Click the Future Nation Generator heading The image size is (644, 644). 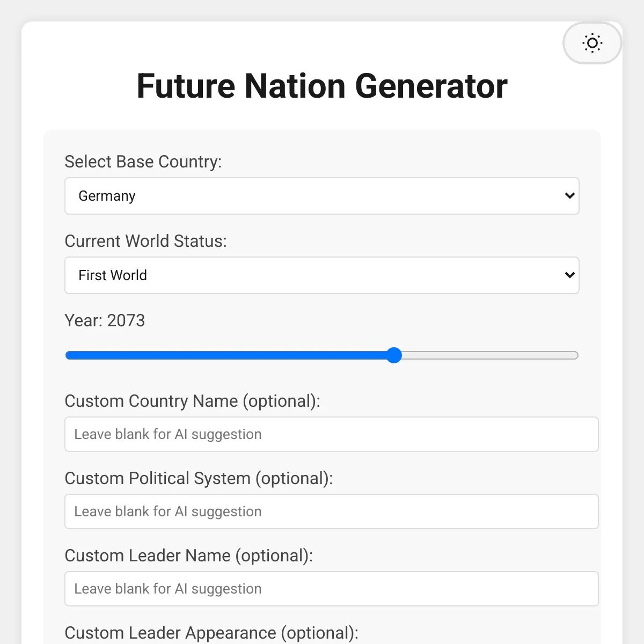(x=322, y=86)
